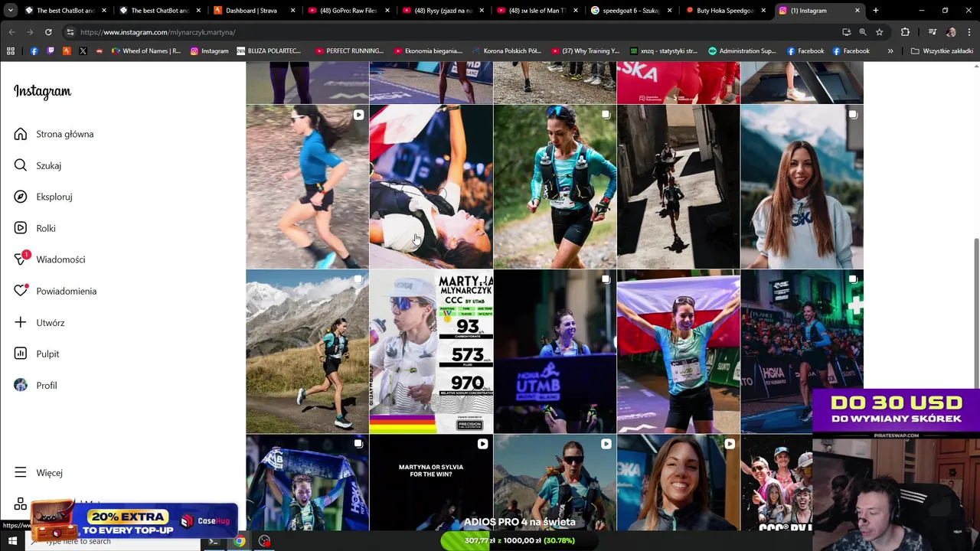Image resolution: width=980 pixels, height=551 pixels.
Task: Switch to the GoPro: Raw Files tab
Action: click(x=349, y=11)
